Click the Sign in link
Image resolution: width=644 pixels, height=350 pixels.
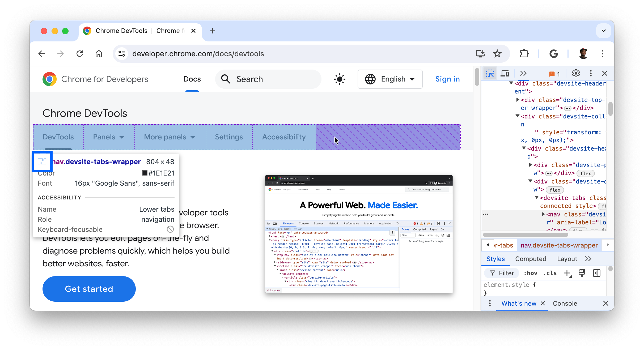pyautogui.click(x=448, y=79)
